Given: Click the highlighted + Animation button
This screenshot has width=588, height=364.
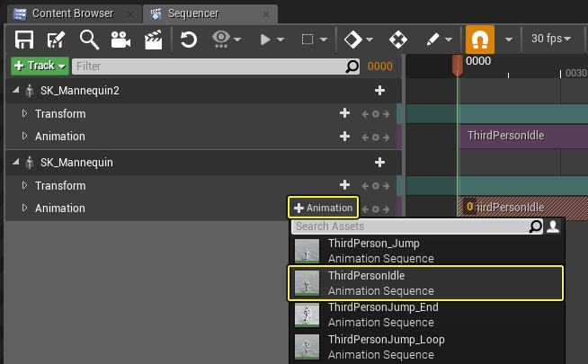Looking at the screenshot, I should pyautogui.click(x=323, y=208).
